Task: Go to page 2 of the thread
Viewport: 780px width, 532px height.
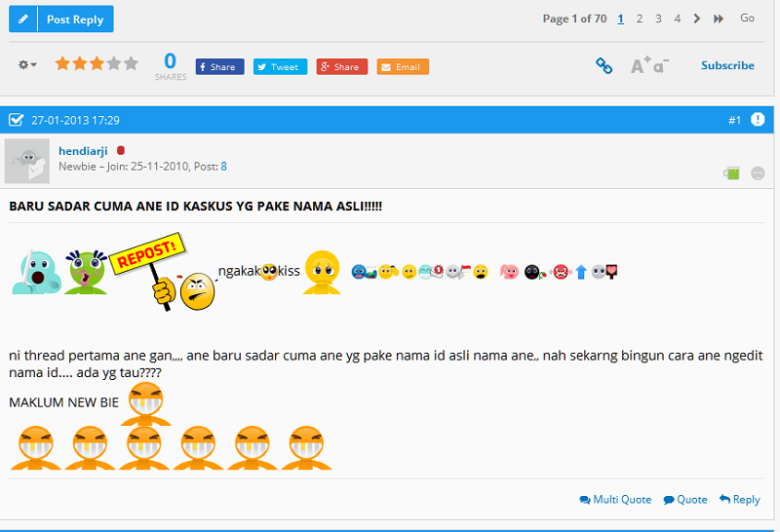Action: point(640,19)
